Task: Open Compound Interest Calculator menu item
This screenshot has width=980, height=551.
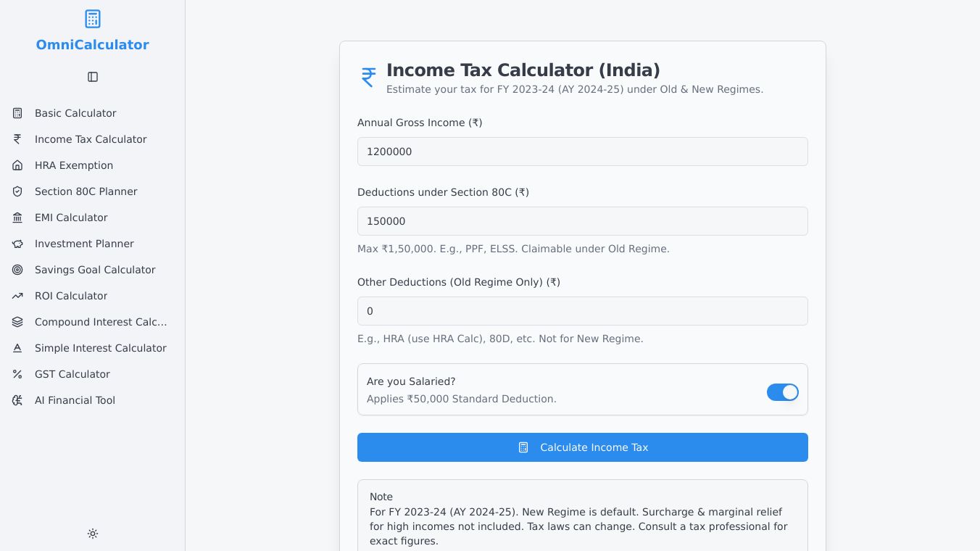Action: 101,322
